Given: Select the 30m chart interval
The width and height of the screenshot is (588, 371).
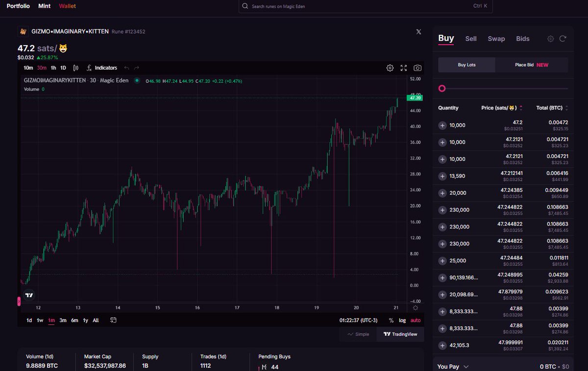Looking at the screenshot, I should point(42,68).
